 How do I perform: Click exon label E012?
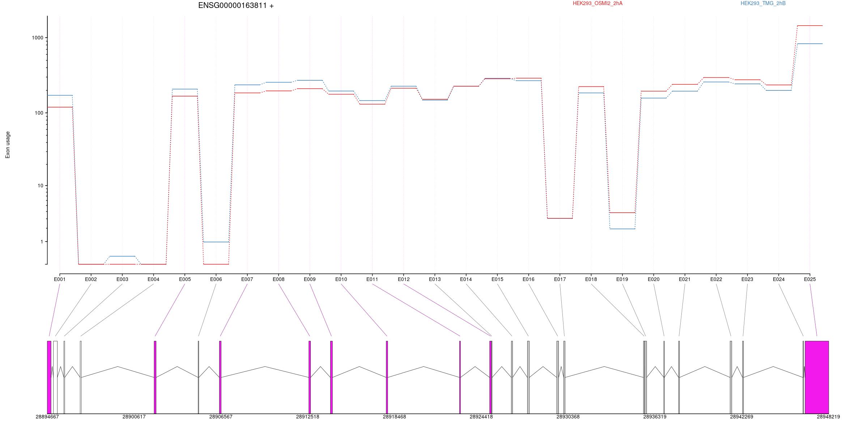[x=404, y=280]
